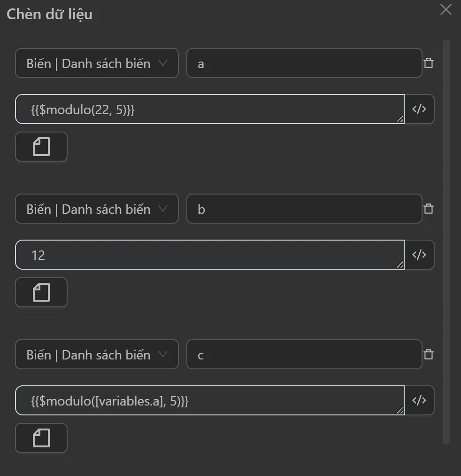Click the variable name field containing c
The image size is (461, 476).
304,355
